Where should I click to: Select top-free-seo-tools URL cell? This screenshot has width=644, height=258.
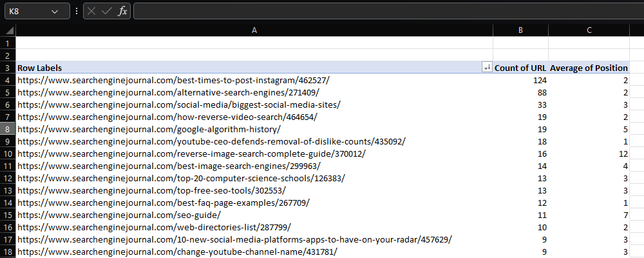(x=254, y=190)
